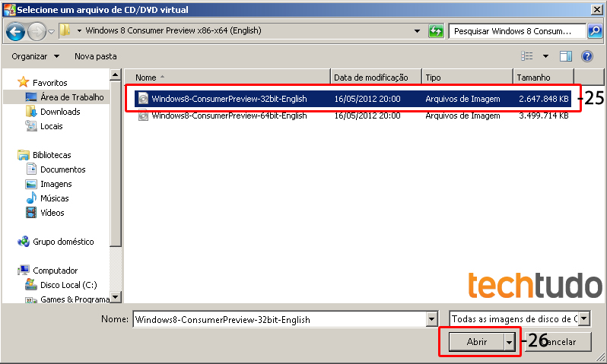The height and width of the screenshot is (364, 607).
Task: Click the Forward navigation arrow
Action: [37, 31]
